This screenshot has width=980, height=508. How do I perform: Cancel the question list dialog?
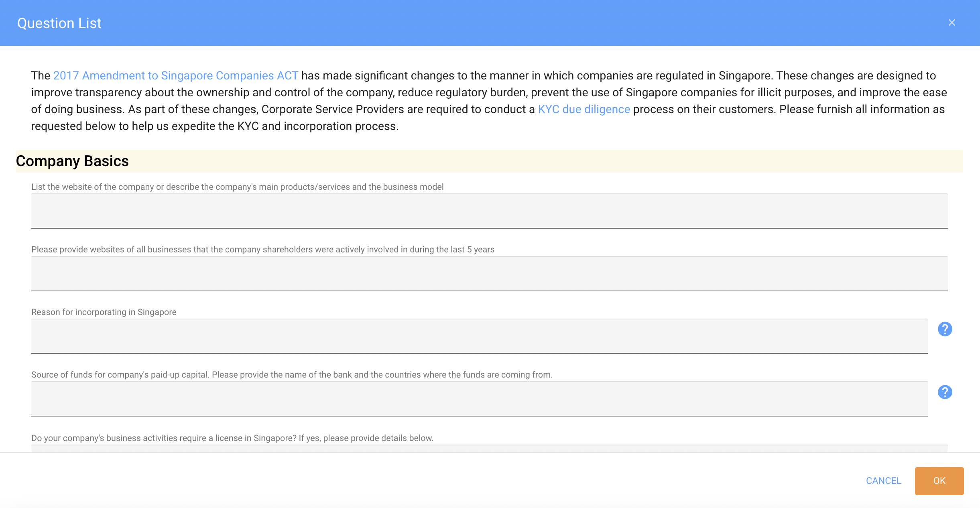click(884, 481)
